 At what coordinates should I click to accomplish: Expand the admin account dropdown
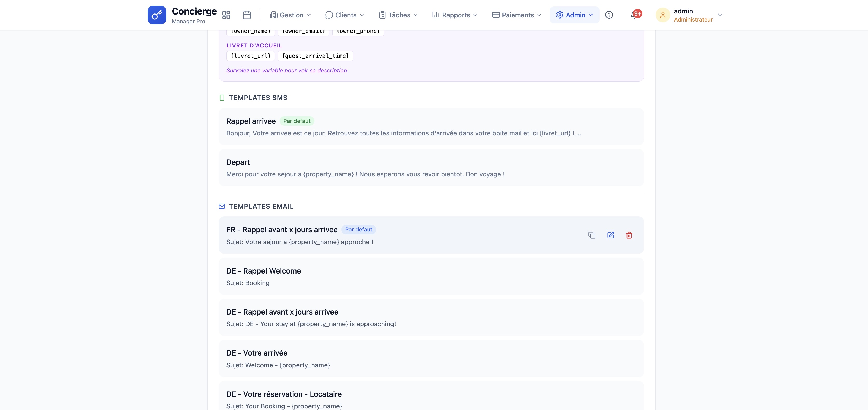[x=720, y=15]
